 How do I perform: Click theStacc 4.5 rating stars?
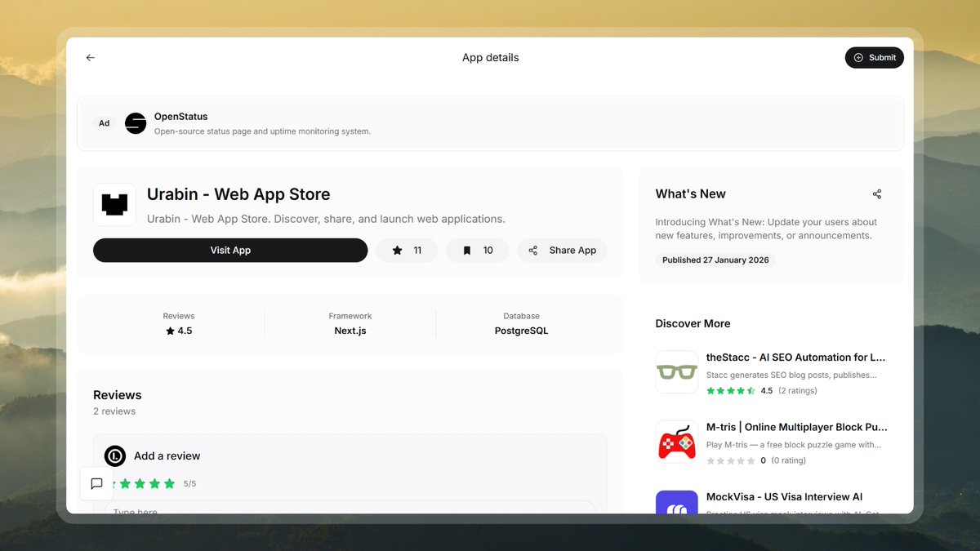click(731, 391)
